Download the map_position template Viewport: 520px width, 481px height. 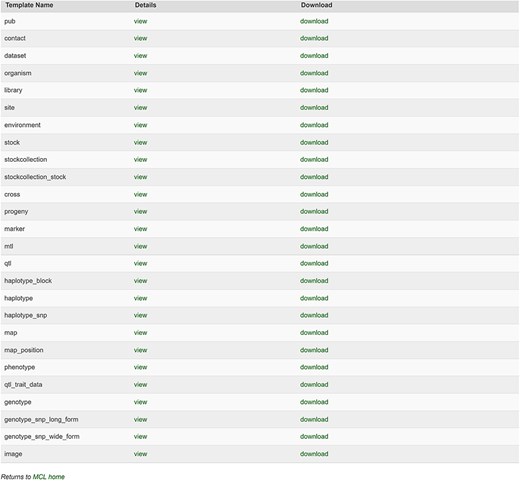314,350
